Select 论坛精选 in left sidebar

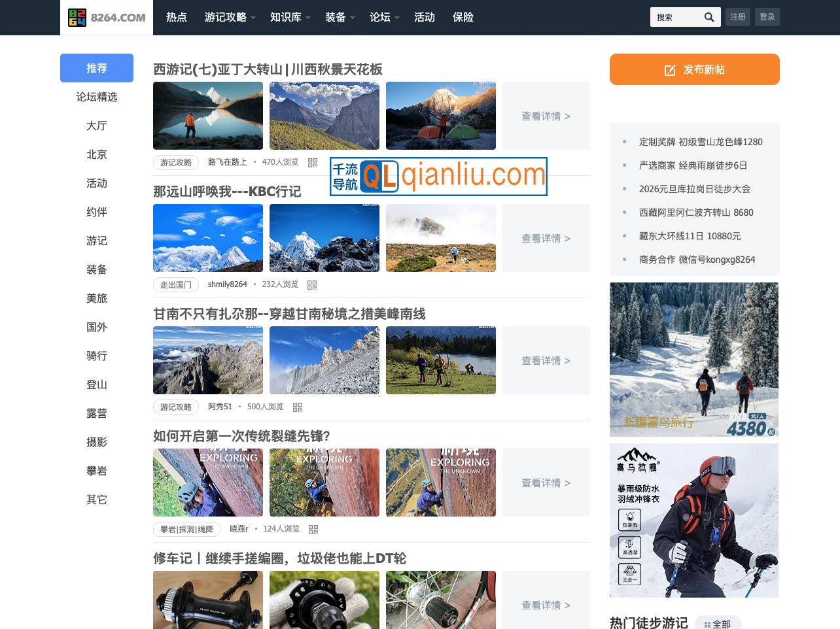click(x=97, y=97)
